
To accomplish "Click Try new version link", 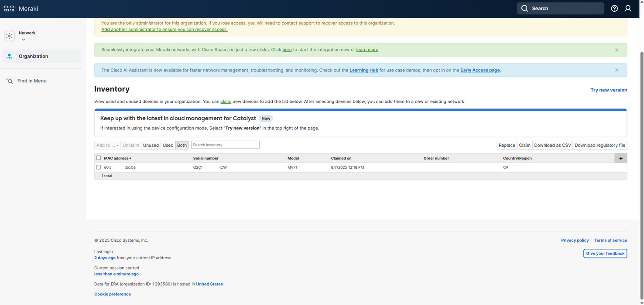I will [609, 90].
